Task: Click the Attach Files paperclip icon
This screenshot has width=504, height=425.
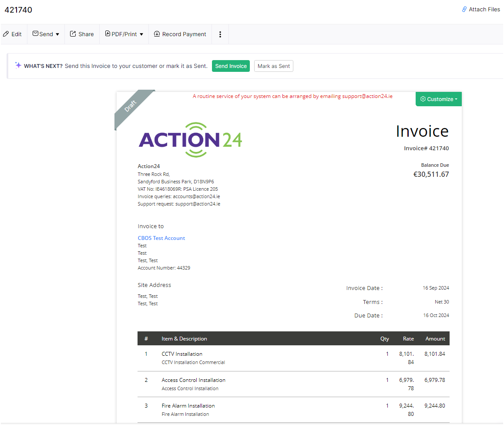Action: (x=464, y=9)
